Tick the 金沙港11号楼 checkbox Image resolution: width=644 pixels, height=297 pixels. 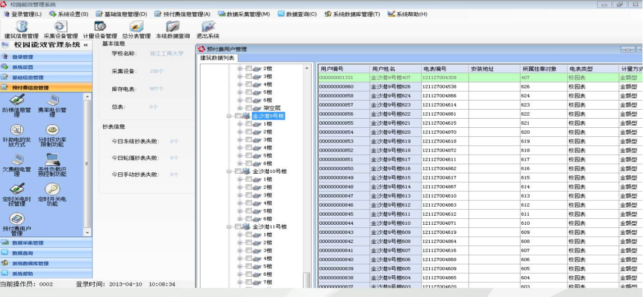tap(238, 227)
